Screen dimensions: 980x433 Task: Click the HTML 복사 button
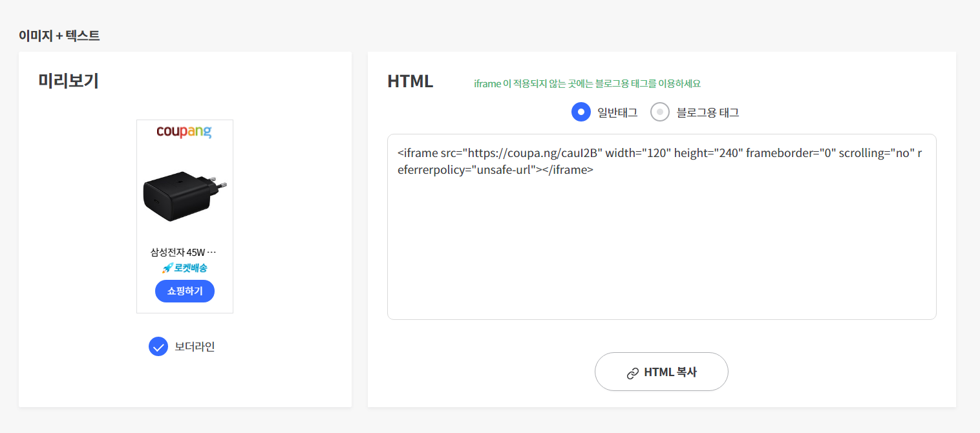pyautogui.click(x=661, y=372)
